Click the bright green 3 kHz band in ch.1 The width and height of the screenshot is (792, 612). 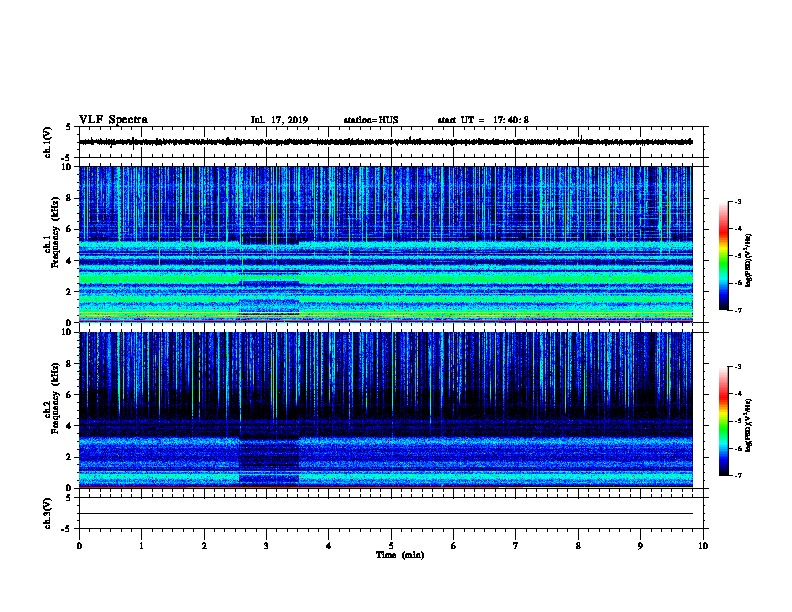click(x=385, y=278)
